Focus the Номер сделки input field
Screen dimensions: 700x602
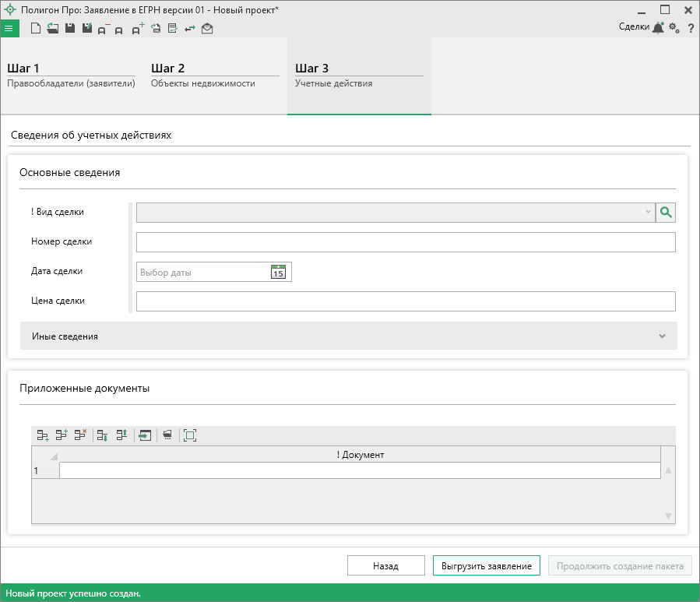click(x=405, y=242)
